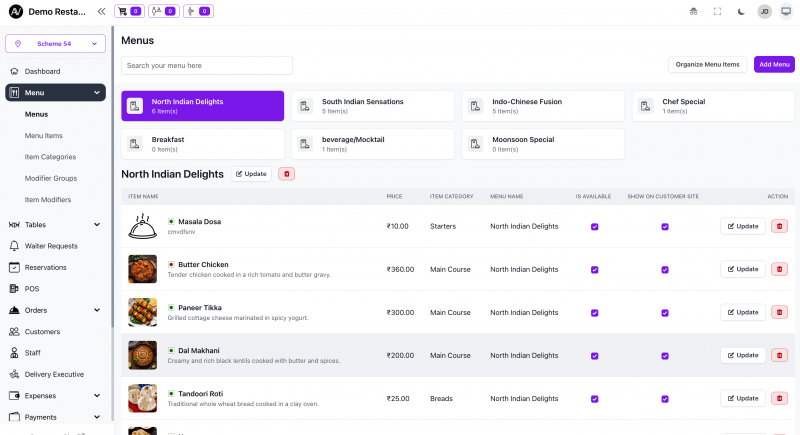Select the South Indian Sensations menu card
800x435 pixels.
pyautogui.click(x=372, y=106)
